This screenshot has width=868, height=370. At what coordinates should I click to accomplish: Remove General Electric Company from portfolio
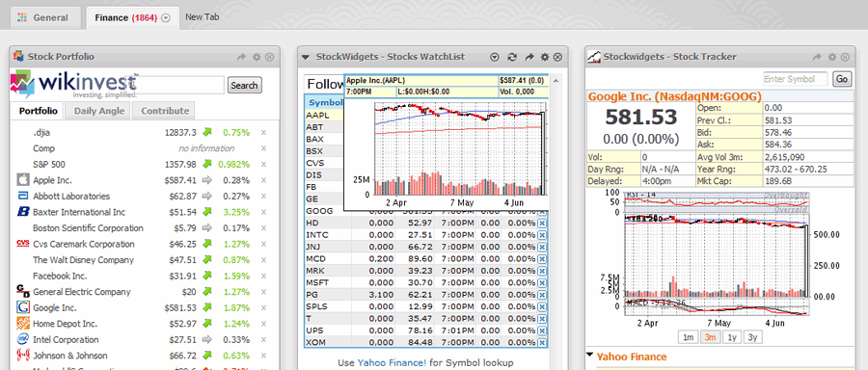[x=263, y=292]
